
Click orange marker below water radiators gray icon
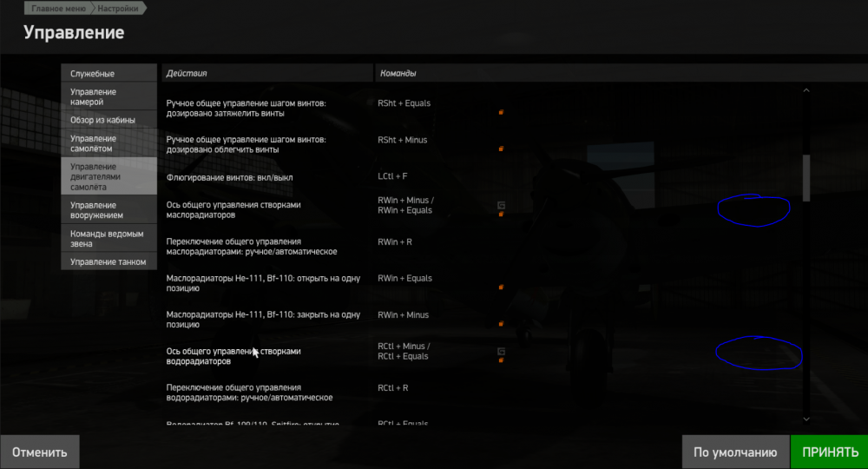501,360
